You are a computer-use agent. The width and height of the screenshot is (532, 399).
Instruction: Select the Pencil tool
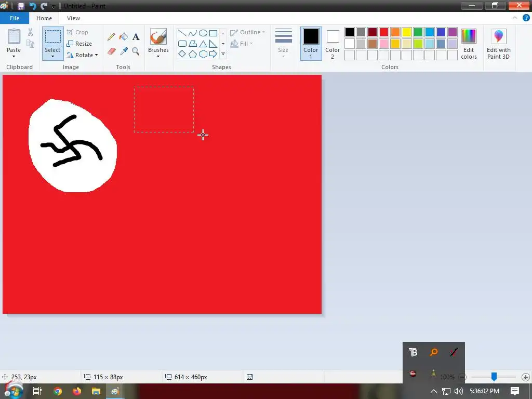click(111, 37)
